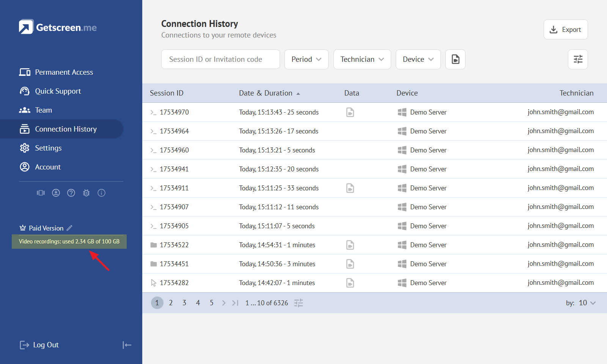Image resolution: width=607 pixels, height=364 pixels.
Task: Expand the Technician filter dropdown
Action: coord(362,60)
